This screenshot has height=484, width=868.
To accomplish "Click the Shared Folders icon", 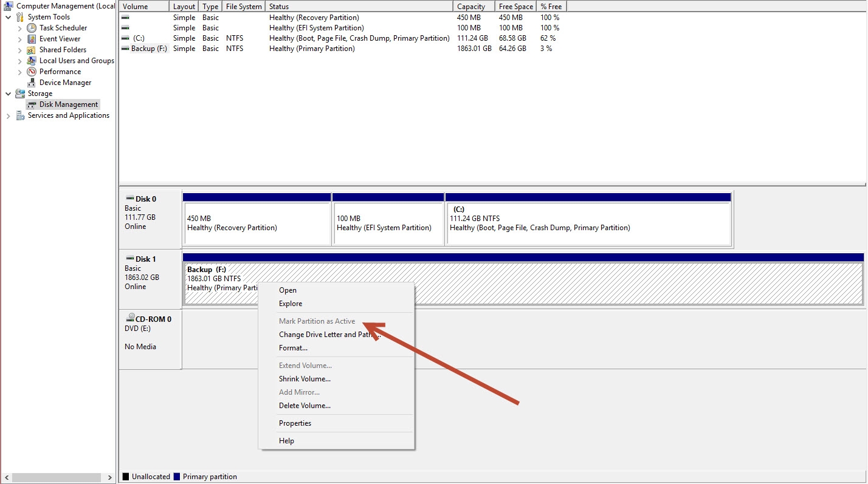I will [x=32, y=50].
